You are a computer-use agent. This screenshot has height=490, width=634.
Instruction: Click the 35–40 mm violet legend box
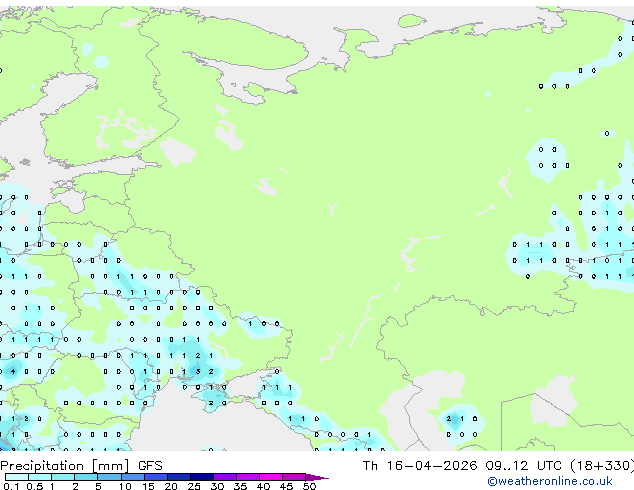(248, 477)
